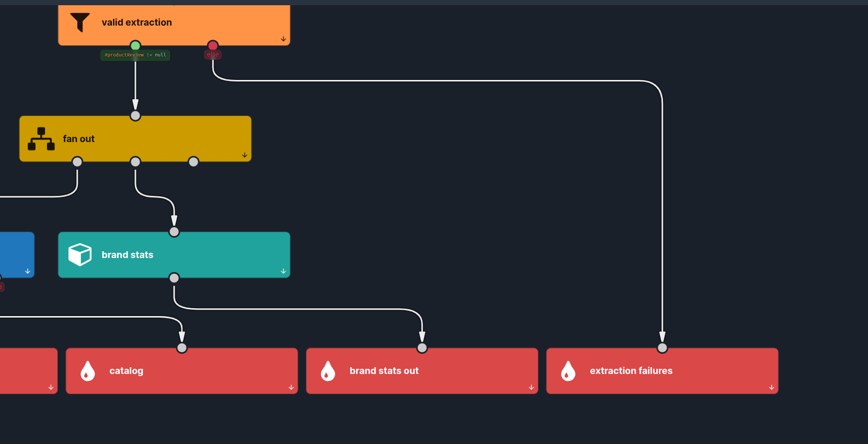This screenshot has height=444, width=868.
Task: Expand the valid extraction node arrow
Action: tap(283, 39)
